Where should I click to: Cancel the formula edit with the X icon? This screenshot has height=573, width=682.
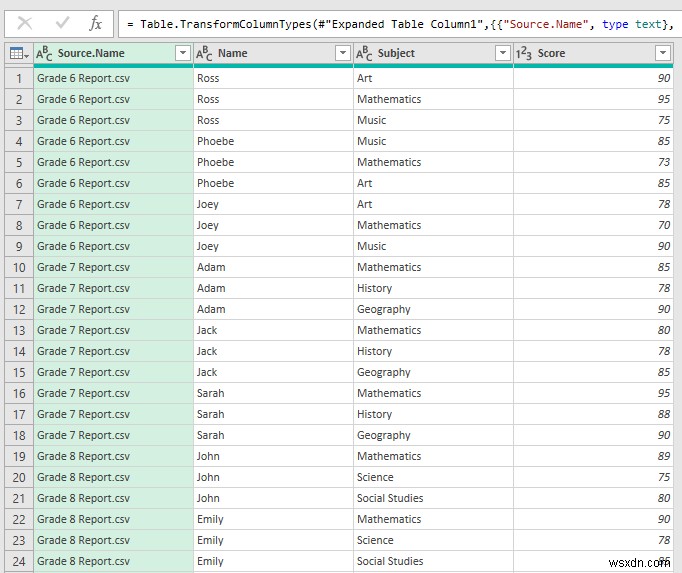click(x=25, y=23)
